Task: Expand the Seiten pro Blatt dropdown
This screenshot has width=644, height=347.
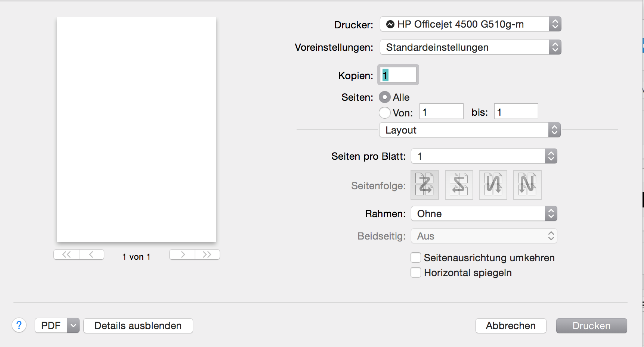Action: tap(484, 156)
